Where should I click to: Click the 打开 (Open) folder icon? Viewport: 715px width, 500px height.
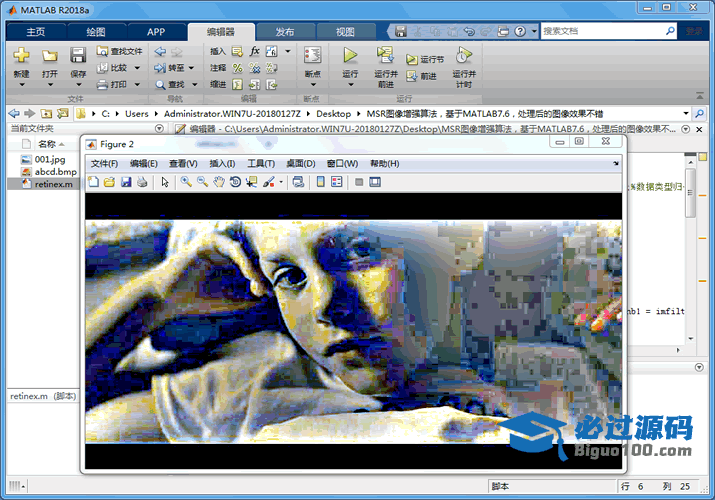[50, 56]
